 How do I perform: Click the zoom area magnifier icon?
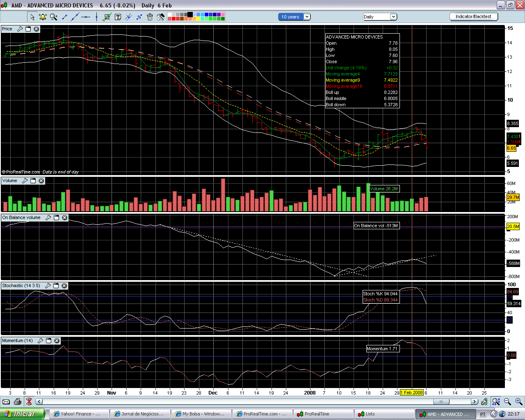click(496, 402)
